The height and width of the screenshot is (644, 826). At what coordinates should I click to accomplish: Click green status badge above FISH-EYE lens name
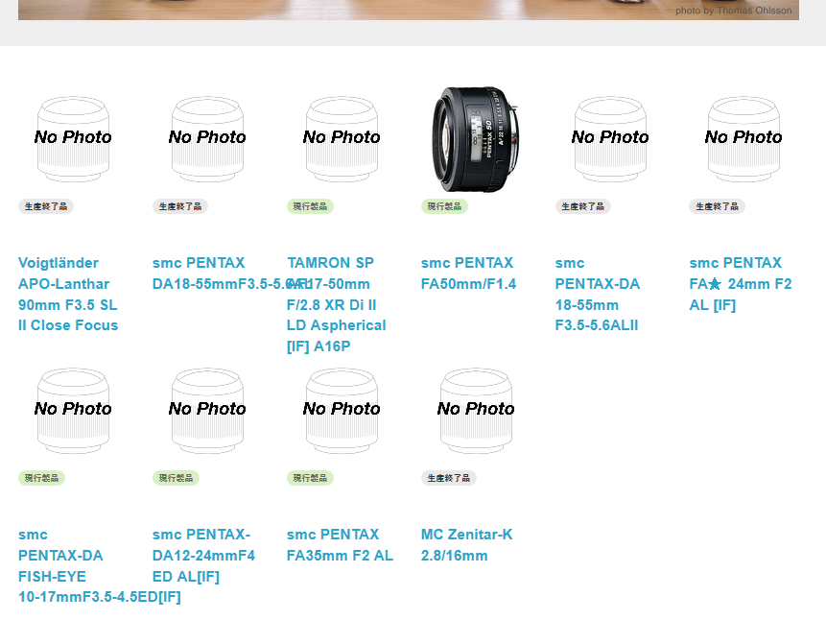pos(41,478)
